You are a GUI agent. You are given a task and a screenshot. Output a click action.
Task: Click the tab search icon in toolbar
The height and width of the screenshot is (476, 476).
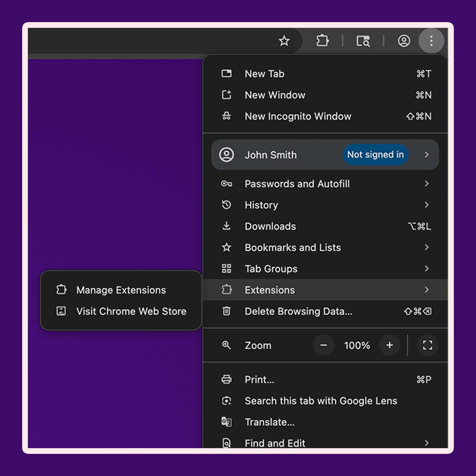(x=363, y=41)
